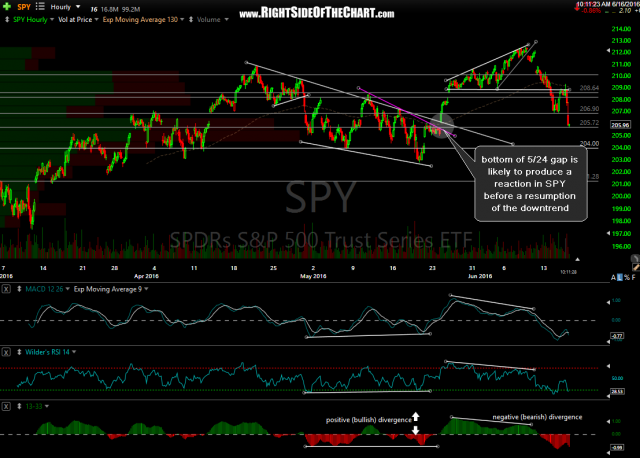Image resolution: width=640 pixels, height=458 pixels.
Task: Click the 208.64 horizontal level label
Action: (589, 88)
